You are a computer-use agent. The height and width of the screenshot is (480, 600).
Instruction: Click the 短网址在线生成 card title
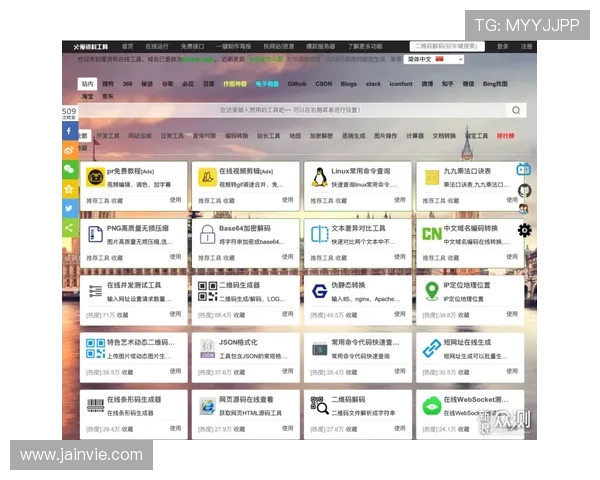[467, 342]
